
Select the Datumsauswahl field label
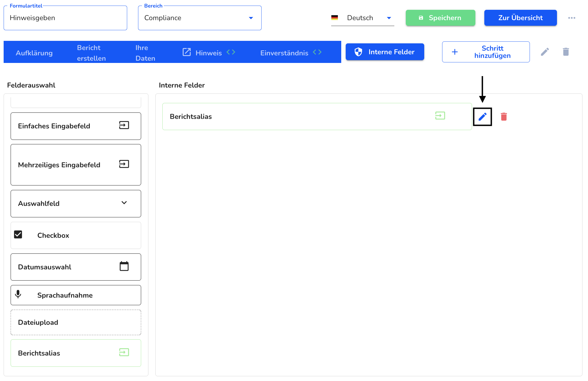tap(45, 267)
